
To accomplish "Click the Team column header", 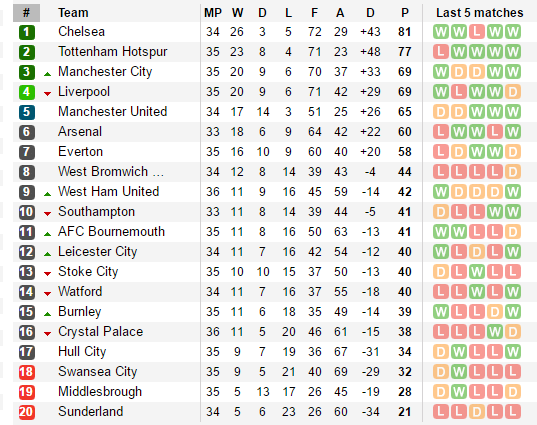I will [73, 13].
